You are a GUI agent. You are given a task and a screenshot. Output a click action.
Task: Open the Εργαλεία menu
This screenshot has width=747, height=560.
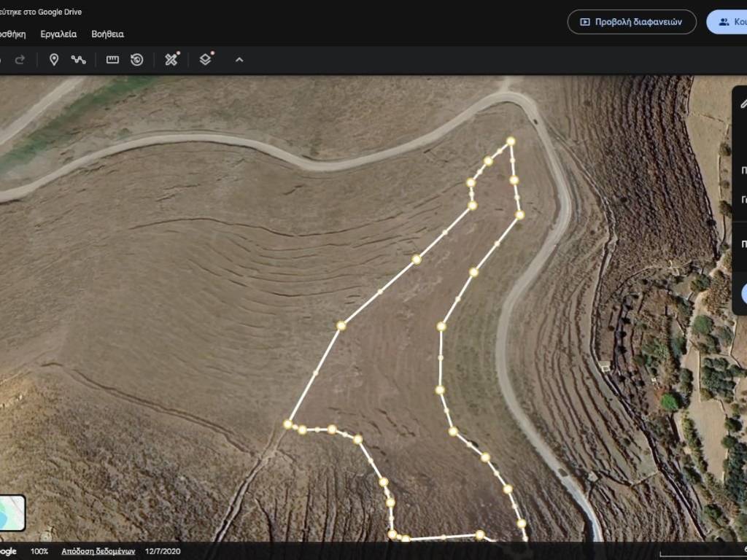click(58, 34)
